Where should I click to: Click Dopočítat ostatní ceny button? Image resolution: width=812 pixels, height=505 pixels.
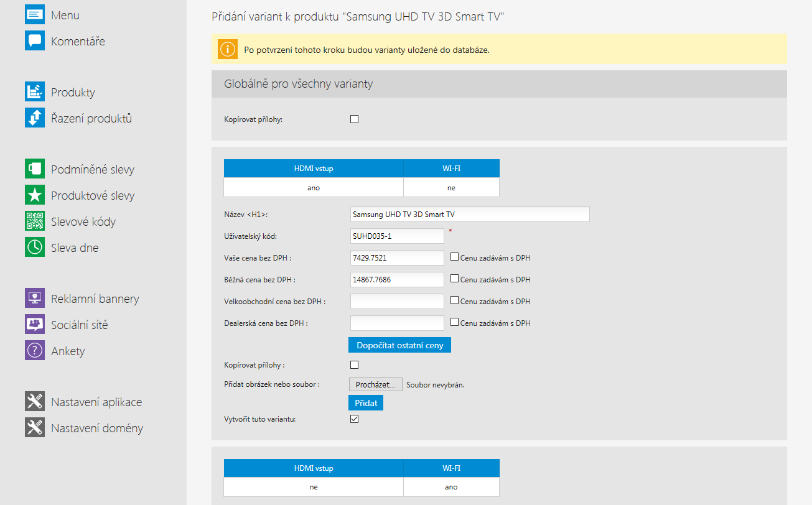point(399,345)
